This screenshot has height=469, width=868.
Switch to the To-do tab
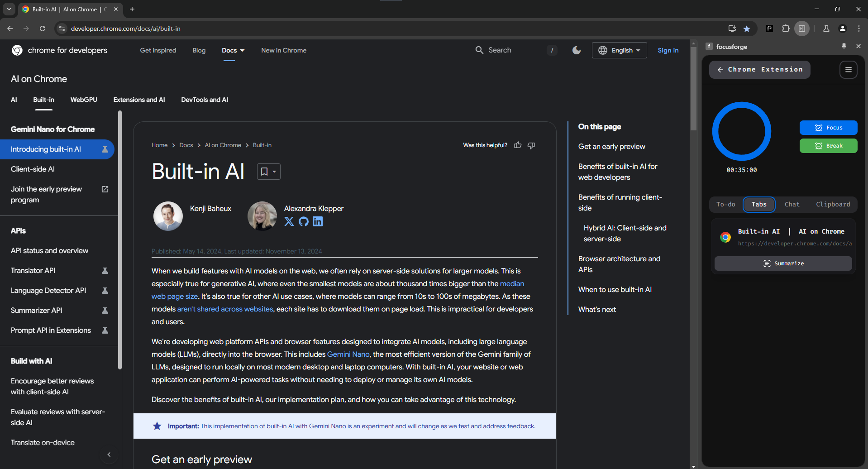[x=726, y=205]
